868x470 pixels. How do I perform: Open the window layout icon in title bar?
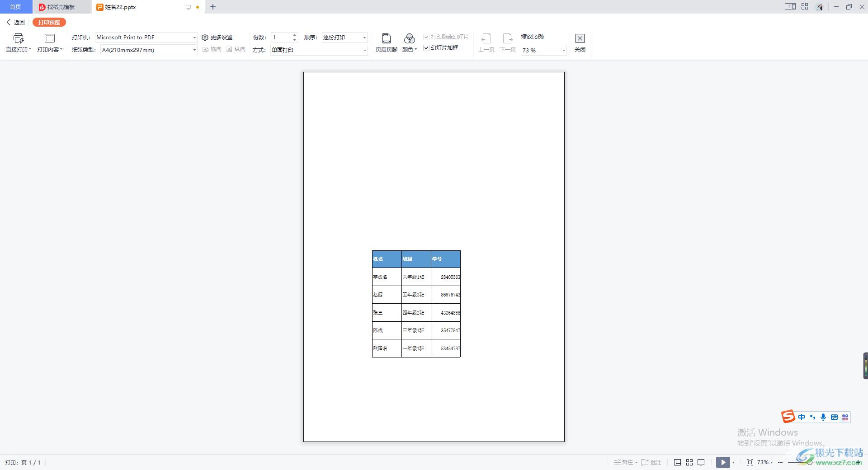(790, 7)
